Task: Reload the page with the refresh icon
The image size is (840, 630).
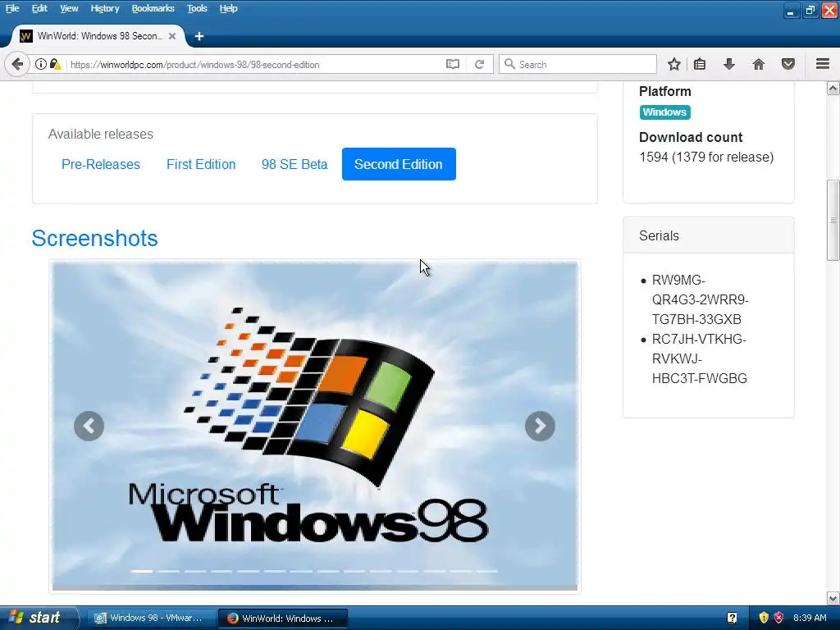Action: 479,64
